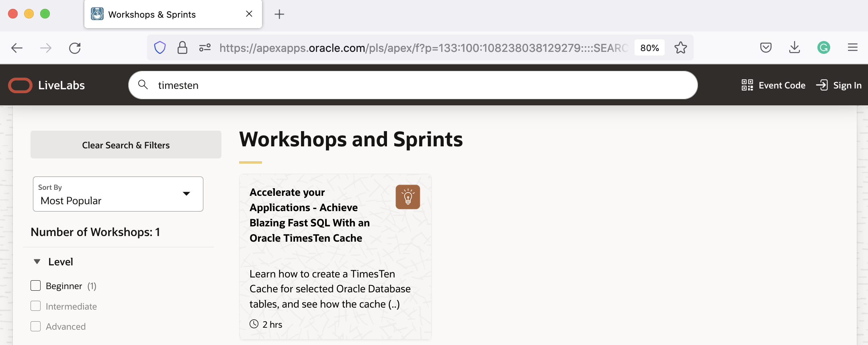The height and width of the screenshot is (345, 868).
Task: Click the macOS yellow minimize window button
Action: point(29,14)
